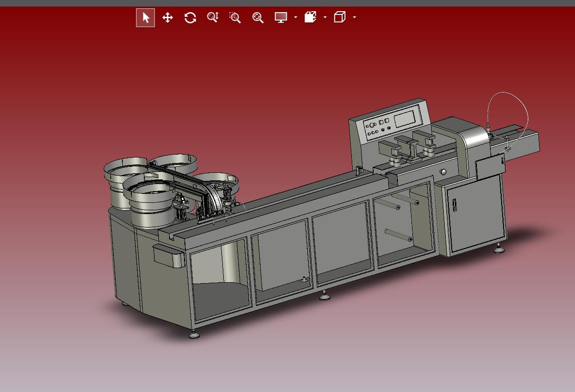Select the dynamic Zoom in/out tool
Viewport: 575px width, 392px height.
click(x=213, y=18)
